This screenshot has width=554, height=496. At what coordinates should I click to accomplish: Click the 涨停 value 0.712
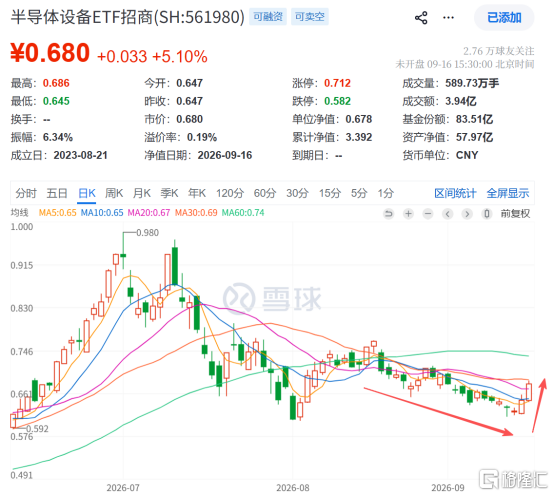point(337,83)
